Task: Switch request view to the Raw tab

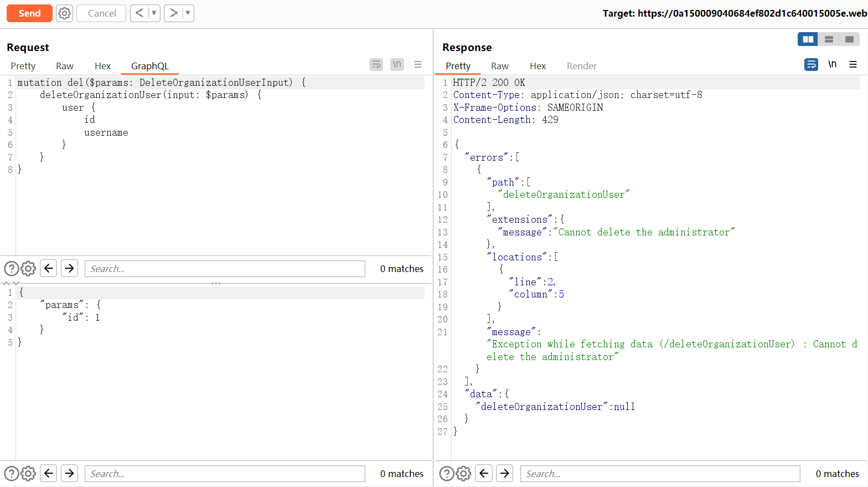Action: coord(64,66)
